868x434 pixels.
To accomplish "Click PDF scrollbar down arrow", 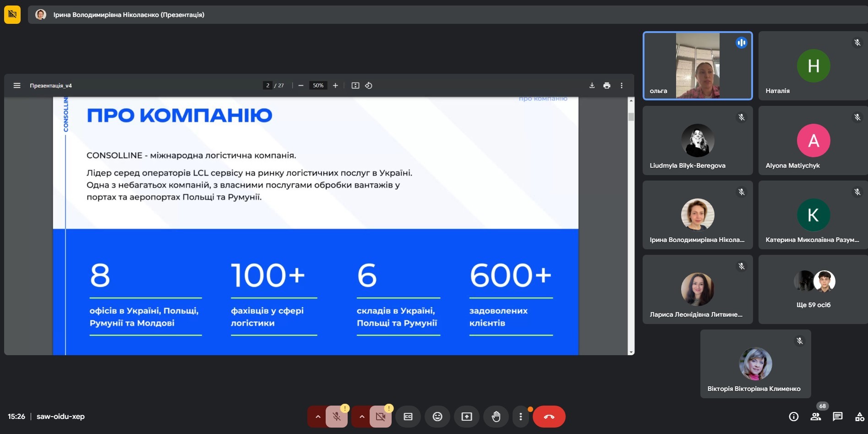I will pos(631,352).
